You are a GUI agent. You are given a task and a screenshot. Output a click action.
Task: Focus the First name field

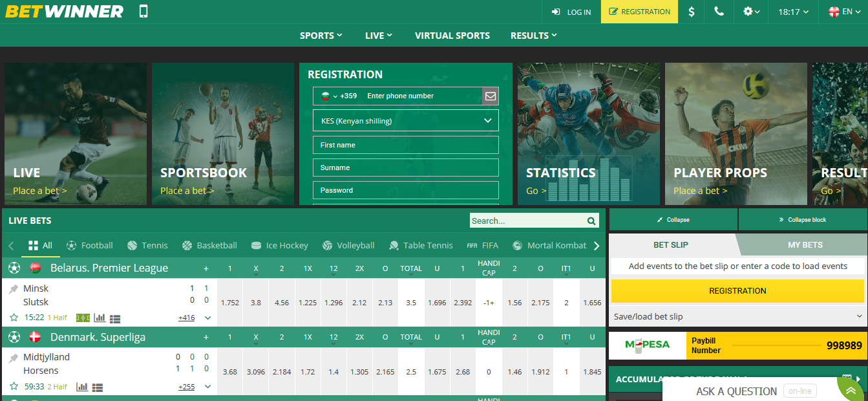coord(406,145)
